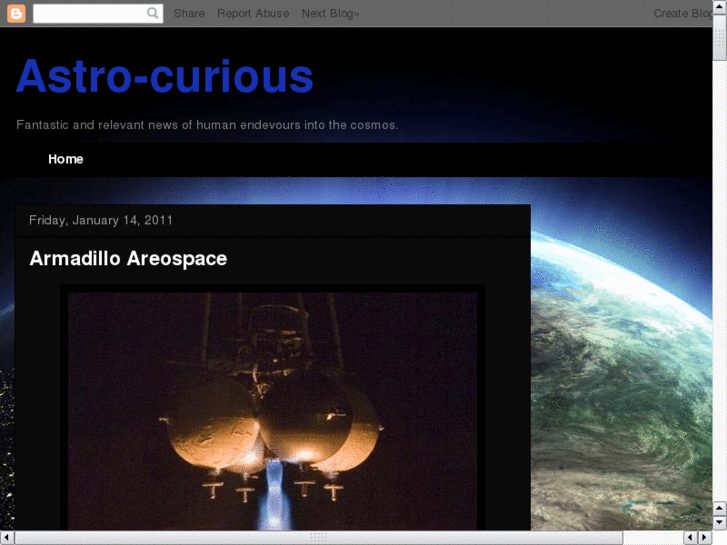Open the Share link in navbar
Viewport: 727px width, 545px height.
[189, 13]
